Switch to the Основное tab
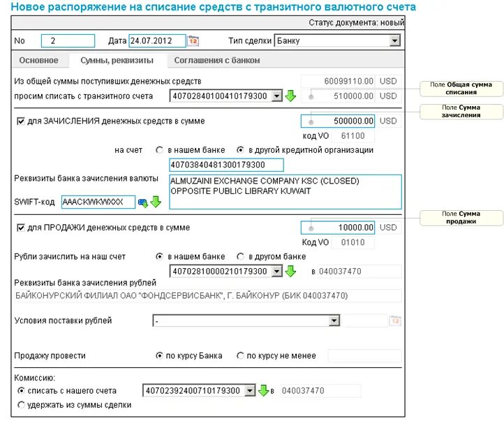Viewport: 504px width, 423px height. pos(39,61)
